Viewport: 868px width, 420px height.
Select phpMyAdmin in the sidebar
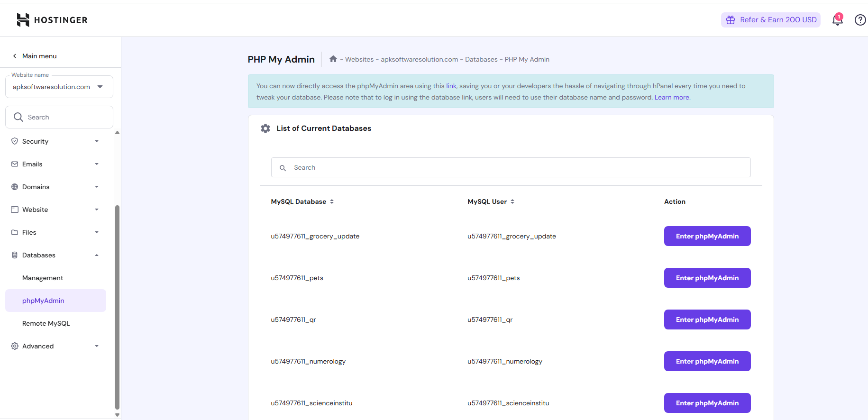pos(55,301)
